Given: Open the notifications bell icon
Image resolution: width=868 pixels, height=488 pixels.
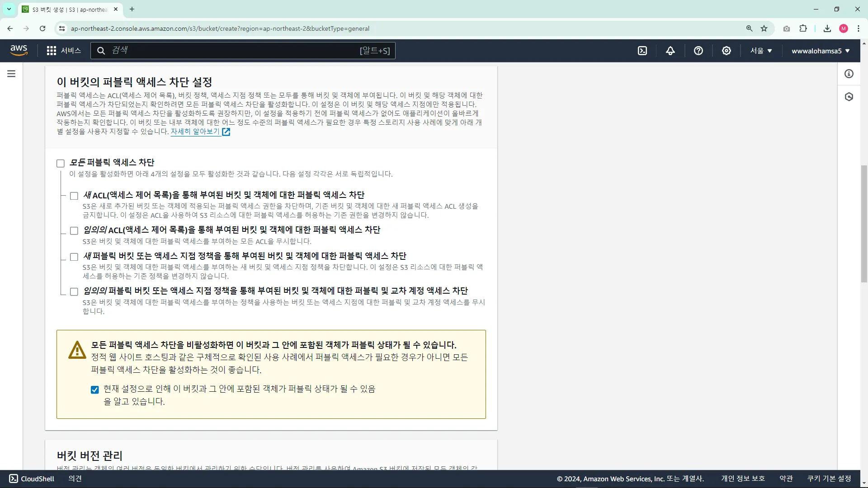Looking at the screenshot, I should 670,51.
